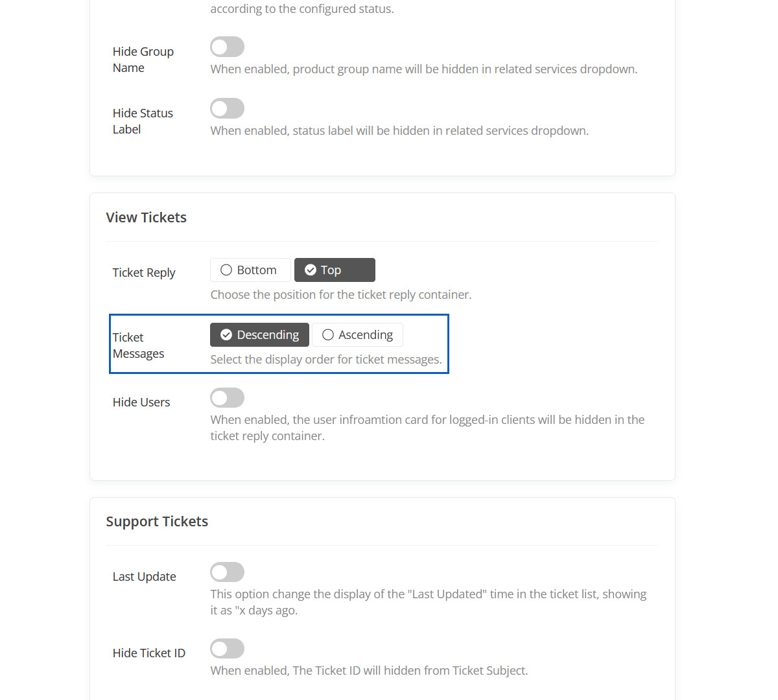This screenshot has width=778, height=700.
Task: Click the Support Tickets section heading
Action: tap(157, 522)
